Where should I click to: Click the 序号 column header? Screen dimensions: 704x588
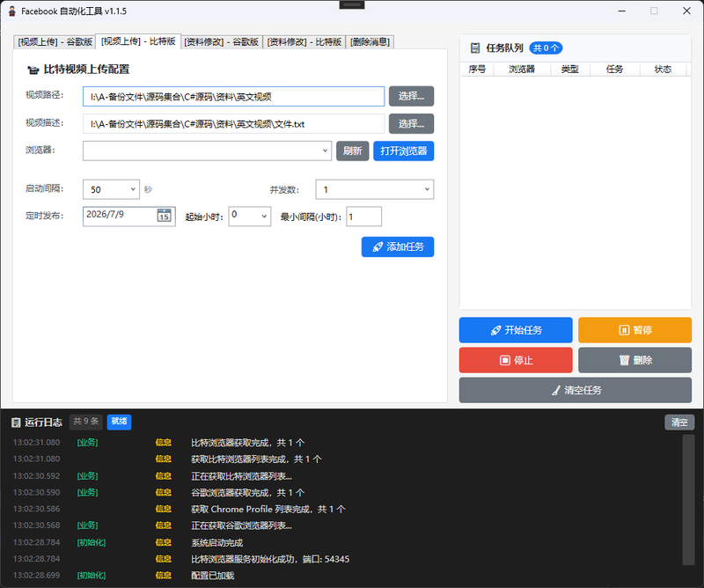coord(477,70)
